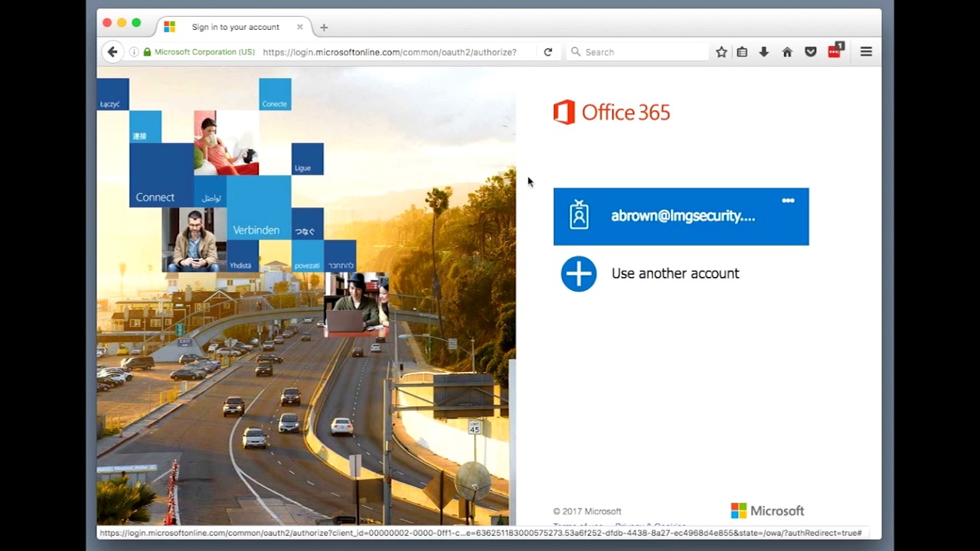
Task: Click the Pocket save icon
Action: (811, 52)
